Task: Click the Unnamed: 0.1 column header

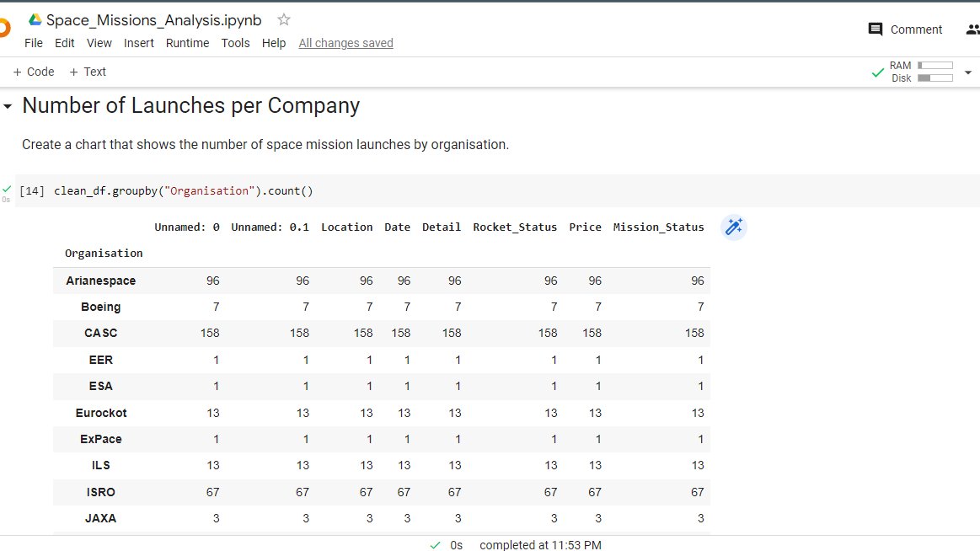Action: 270,227
